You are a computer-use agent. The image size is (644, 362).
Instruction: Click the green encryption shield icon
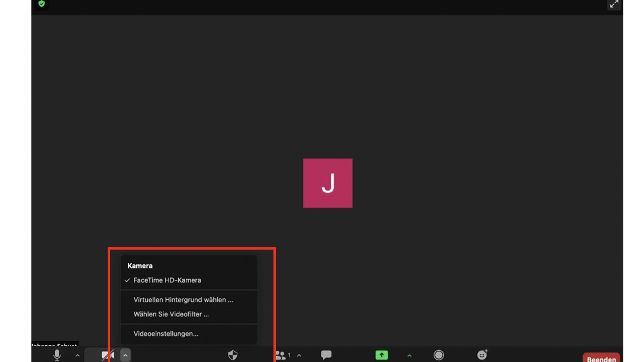[x=41, y=4]
